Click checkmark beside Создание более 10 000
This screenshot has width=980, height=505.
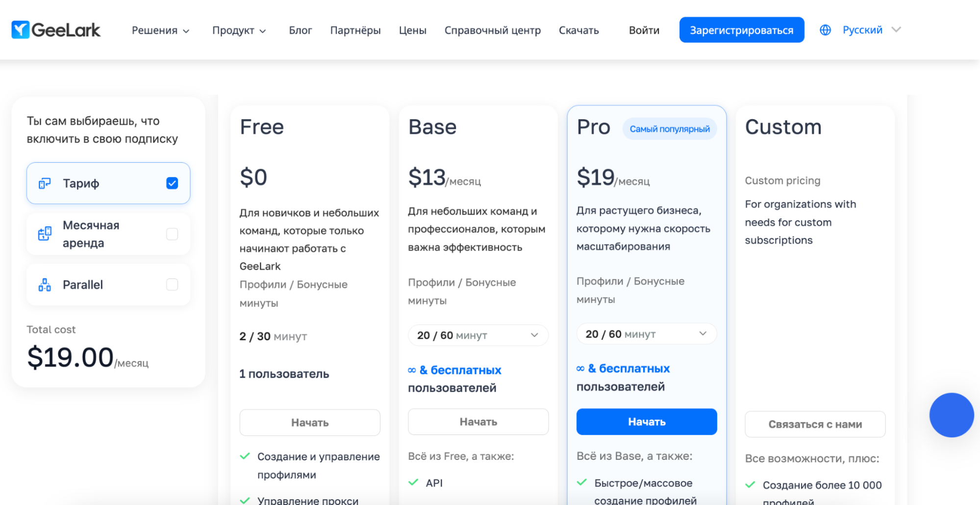point(750,485)
